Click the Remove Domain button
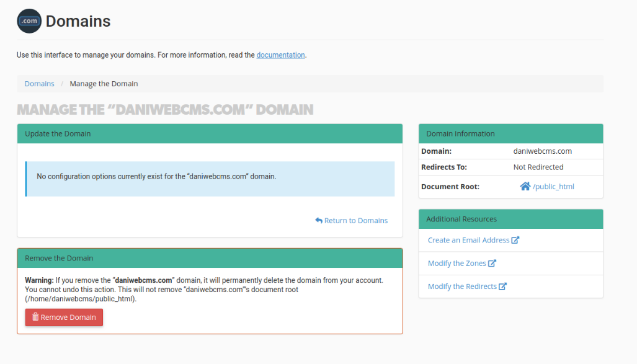The height and width of the screenshot is (364, 637). pos(64,317)
